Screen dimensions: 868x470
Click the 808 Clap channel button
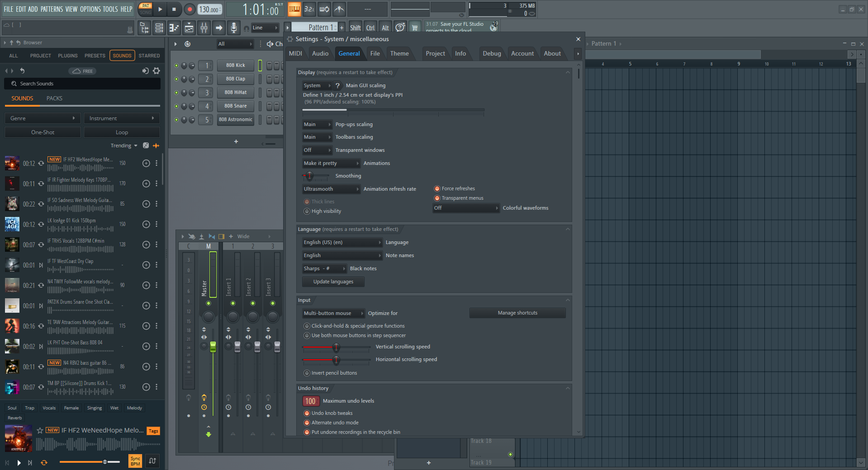236,79
